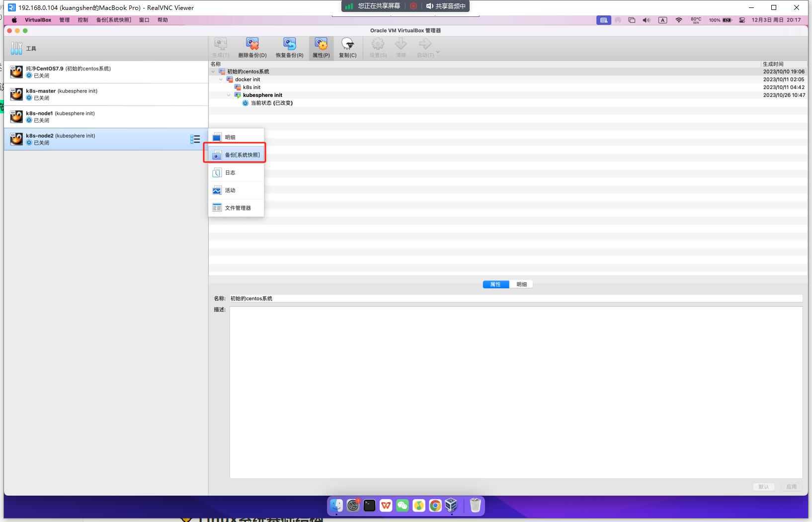The width and height of the screenshot is (812, 522).
Task: Select the Tools 工具 entry icon
Action: coord(16,48)
